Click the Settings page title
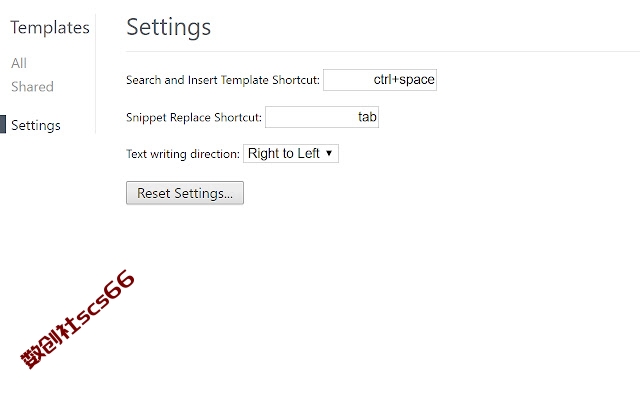This screenshot has width=640, height=400. 169,27
